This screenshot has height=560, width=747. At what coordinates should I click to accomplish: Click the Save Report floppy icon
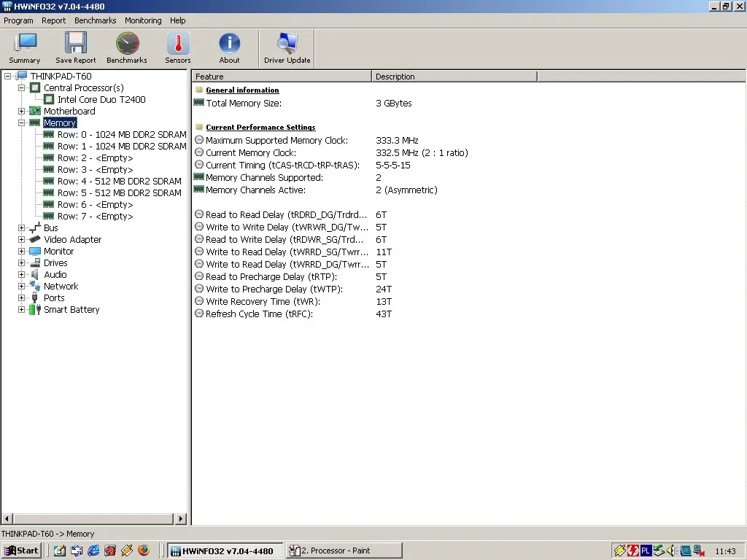pos(76,48)
